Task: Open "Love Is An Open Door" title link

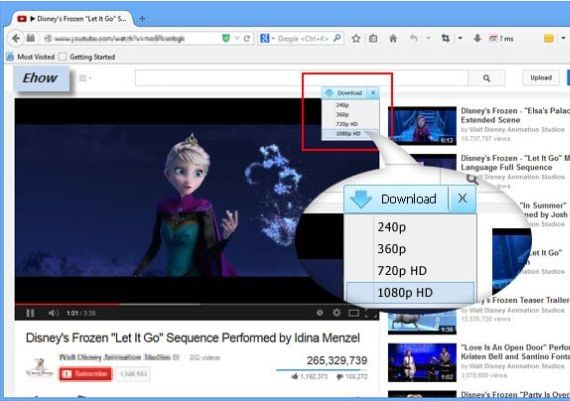Action: point(515,352)
